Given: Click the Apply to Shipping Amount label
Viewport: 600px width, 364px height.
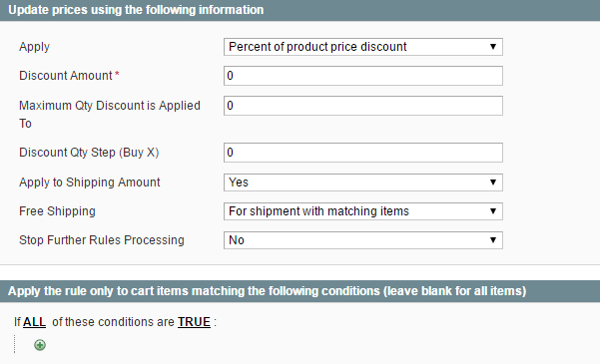Looking at the screenshot, I should 90,182.
